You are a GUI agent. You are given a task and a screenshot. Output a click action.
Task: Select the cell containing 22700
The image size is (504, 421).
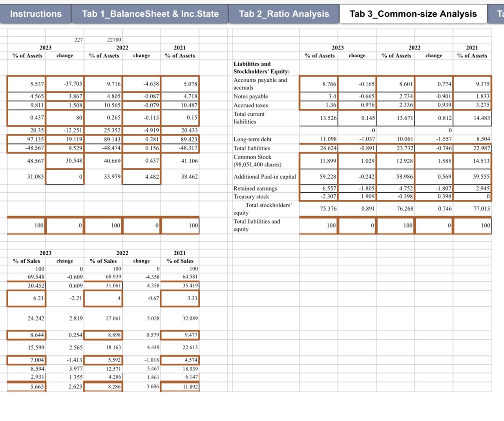pos(115,40)
